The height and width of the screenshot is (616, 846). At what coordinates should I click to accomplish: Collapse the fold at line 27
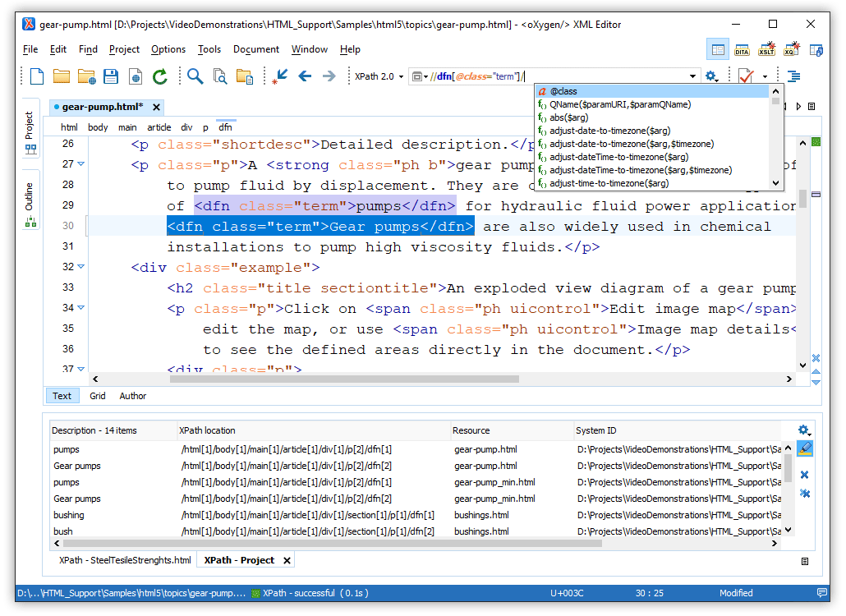(x=81, y=163)
